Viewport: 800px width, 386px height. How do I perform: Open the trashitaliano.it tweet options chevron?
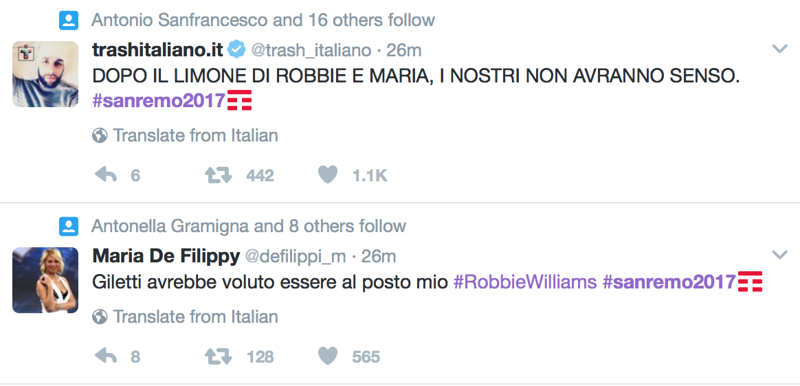780,49
